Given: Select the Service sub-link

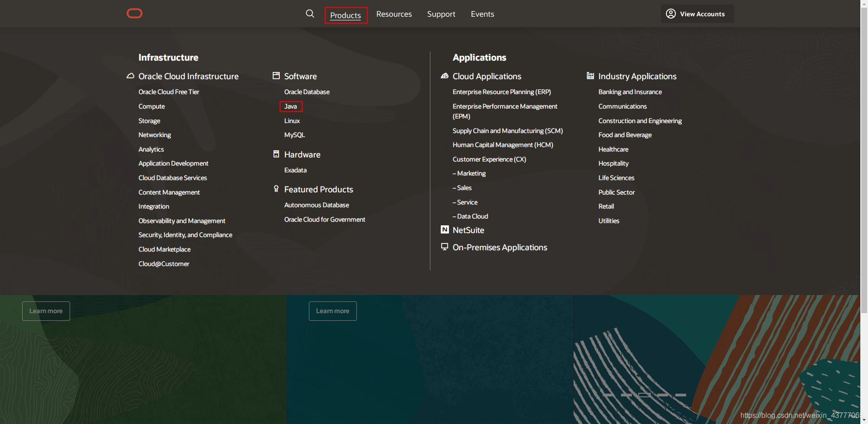Looking at the screenshot, I should click(465, 202).
